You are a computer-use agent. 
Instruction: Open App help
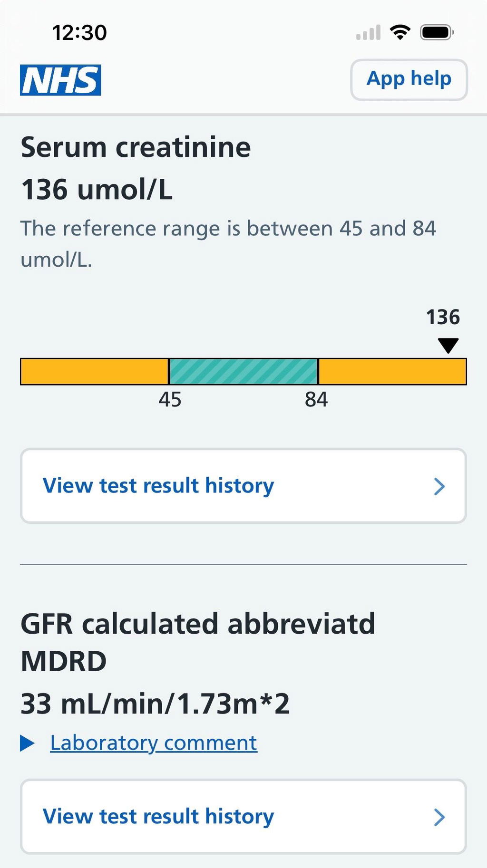coord(409,79)
